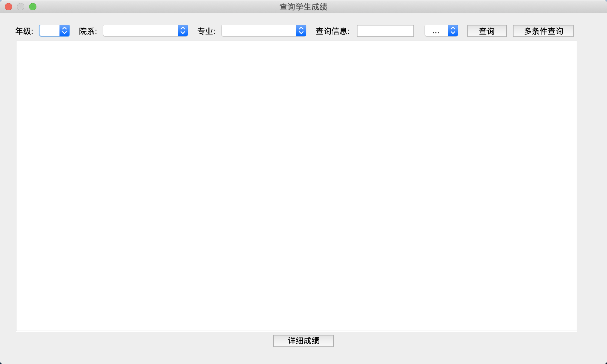The height and width of the screenshot is (364, 607).
Task: Click the stepper arrows on the 院系 combo box
Action: point(182,31)
